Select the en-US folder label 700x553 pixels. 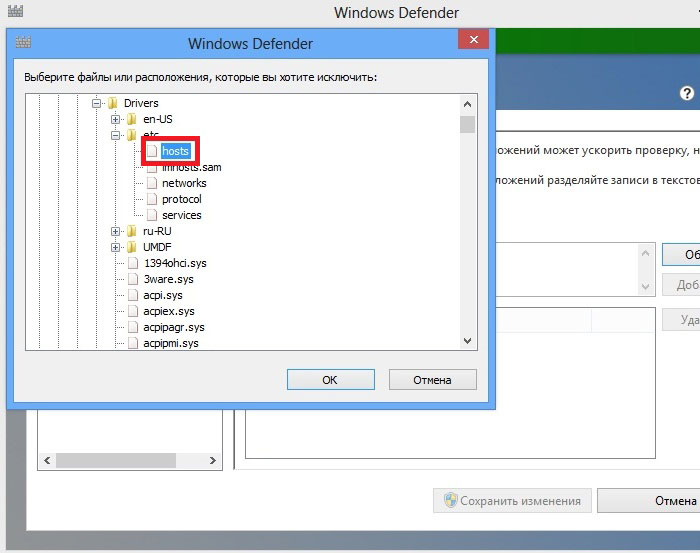pos(158,119)
